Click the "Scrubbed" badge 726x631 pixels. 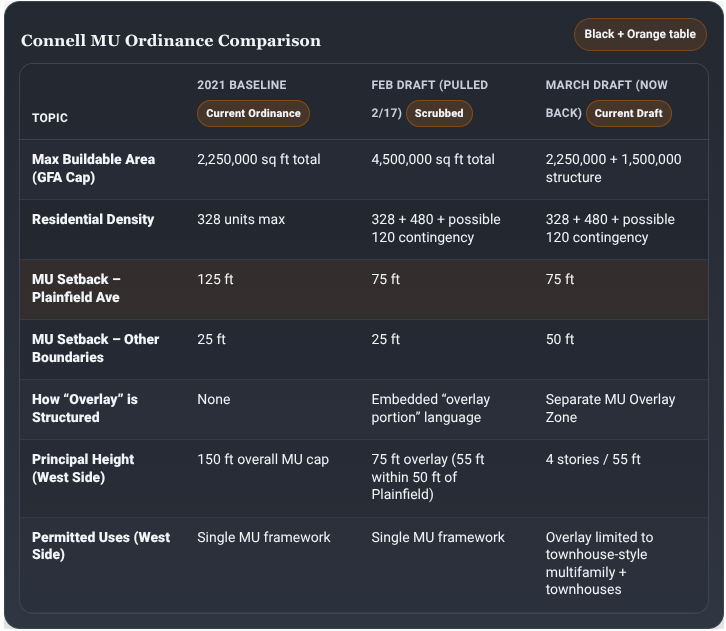tap(439, 113)
